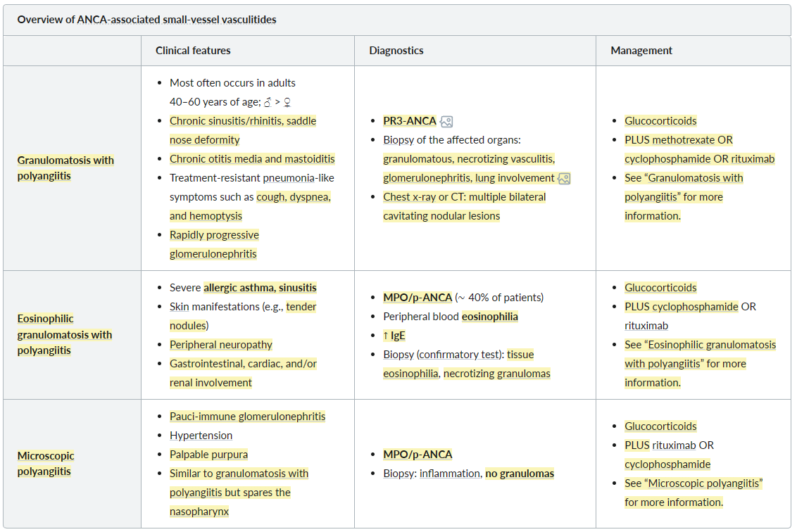The image size is (797, 532).
Task: Open the image icon beside PR3-ANCA
Action: (446, 122)
